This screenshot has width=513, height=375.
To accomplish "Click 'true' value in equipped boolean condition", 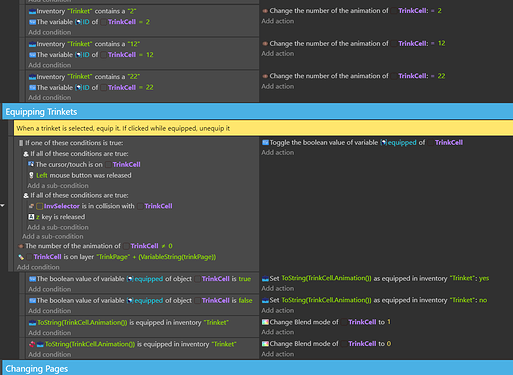I will click(245, 279).
